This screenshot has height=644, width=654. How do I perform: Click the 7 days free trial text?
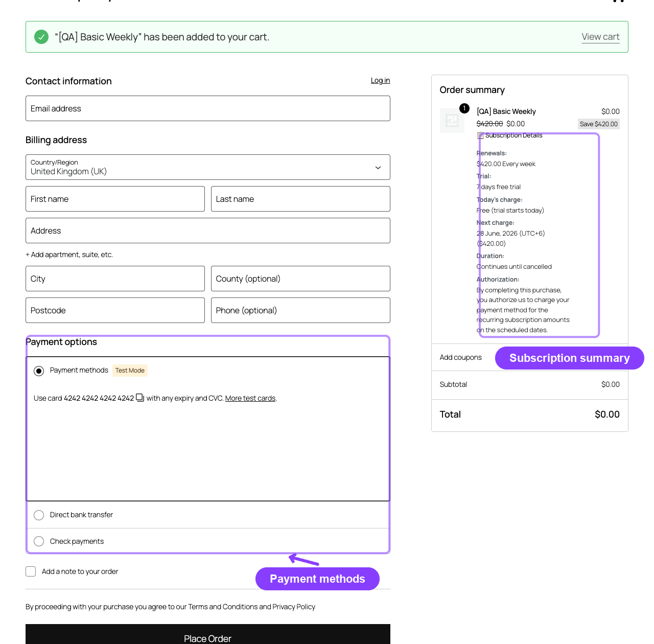499,187
